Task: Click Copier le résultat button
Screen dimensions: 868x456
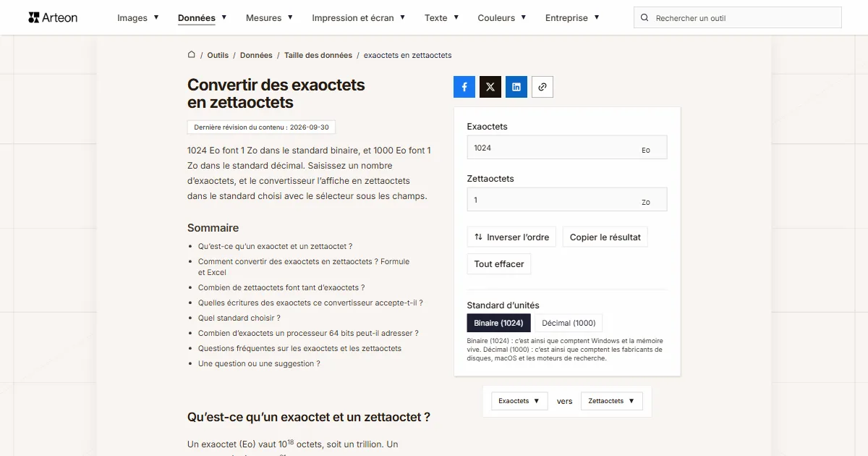Action: (605, 237)
